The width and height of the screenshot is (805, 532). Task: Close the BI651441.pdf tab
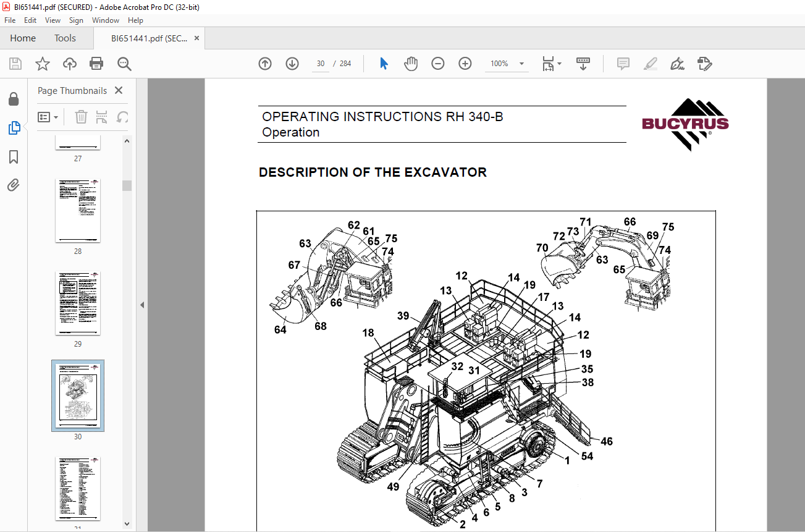[x=196, y=38]
